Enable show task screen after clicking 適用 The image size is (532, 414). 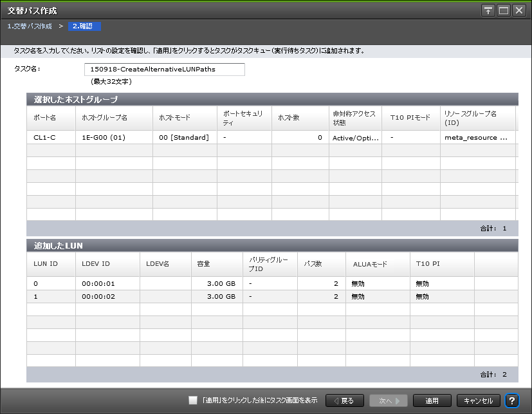coord(192,400)
